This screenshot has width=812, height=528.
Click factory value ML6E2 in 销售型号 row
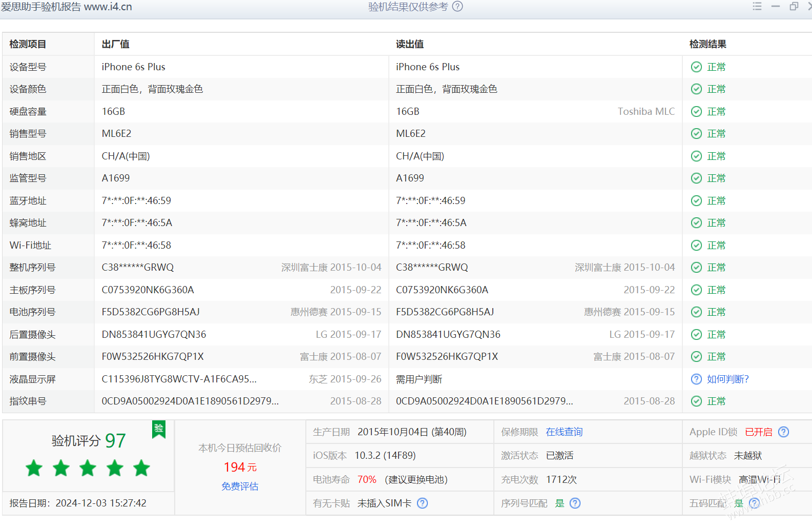[x=116, y=134]
